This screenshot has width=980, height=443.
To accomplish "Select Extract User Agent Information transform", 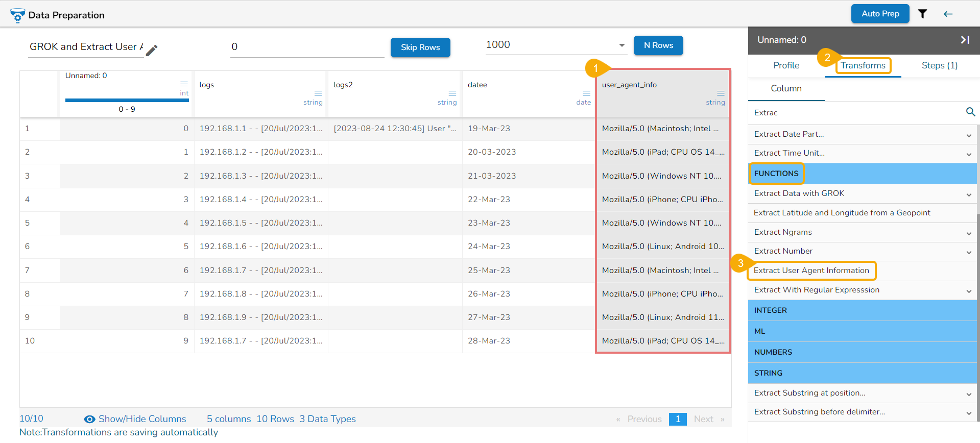I will [811, 270].
